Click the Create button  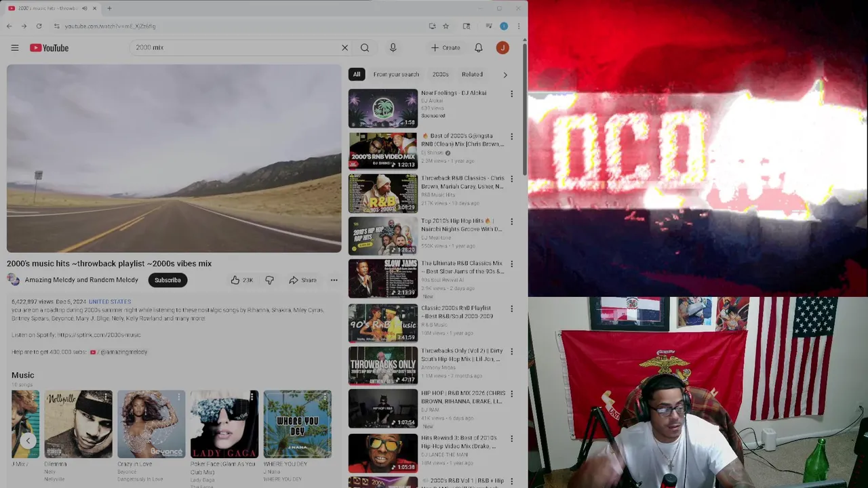click(446, 47)
